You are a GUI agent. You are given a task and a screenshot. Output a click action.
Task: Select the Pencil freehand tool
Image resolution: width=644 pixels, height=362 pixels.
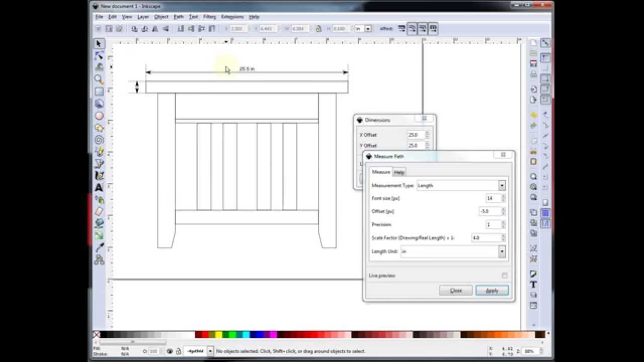[x=99, y=152]
